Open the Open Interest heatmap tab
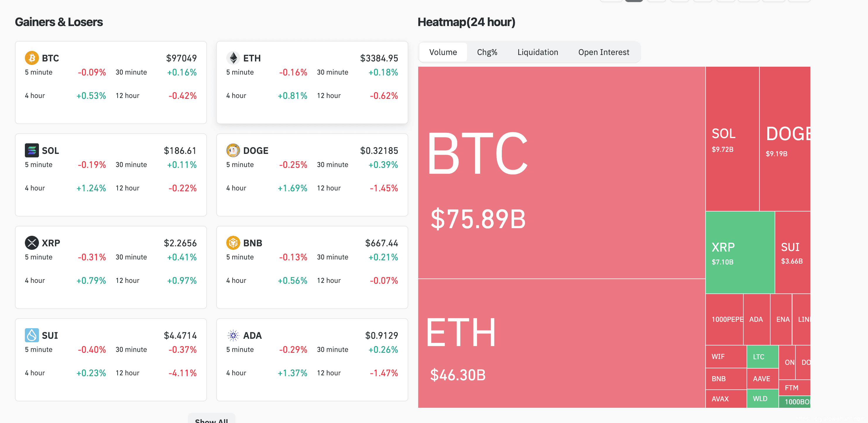This screenshot has width=868, height=423. tap(603, 52)
